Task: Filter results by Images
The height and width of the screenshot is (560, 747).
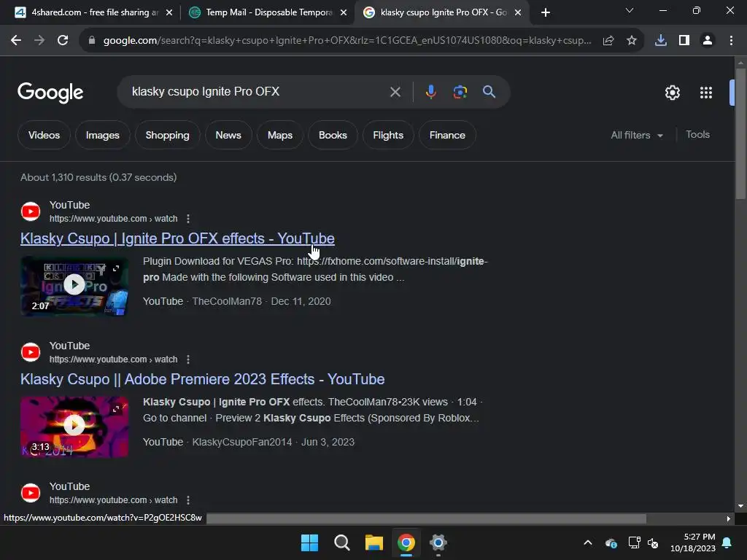Action: coord(102,135)
